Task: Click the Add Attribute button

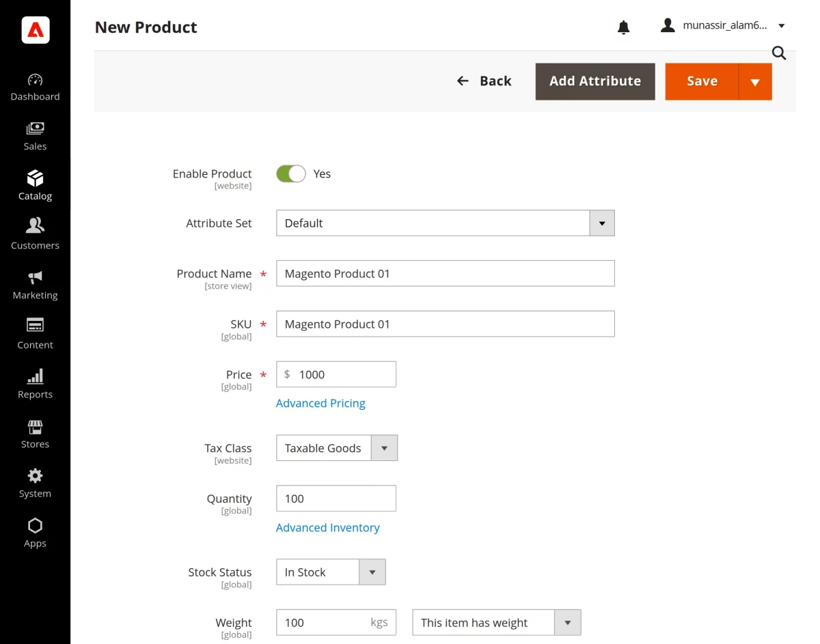Action: (x=594, y=81)
